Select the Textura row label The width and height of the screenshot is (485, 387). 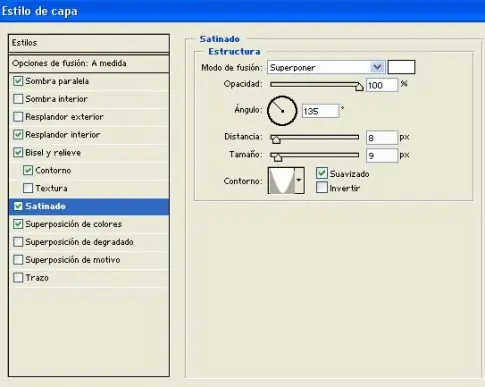51,188
